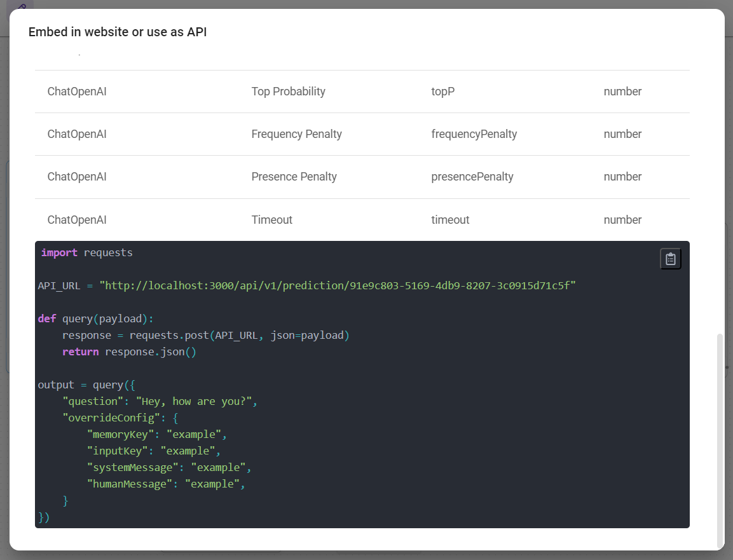The image size is (733, 560).
Task: Click the dialog's vertical scrollbar thumb
Action: pos(720,439)
